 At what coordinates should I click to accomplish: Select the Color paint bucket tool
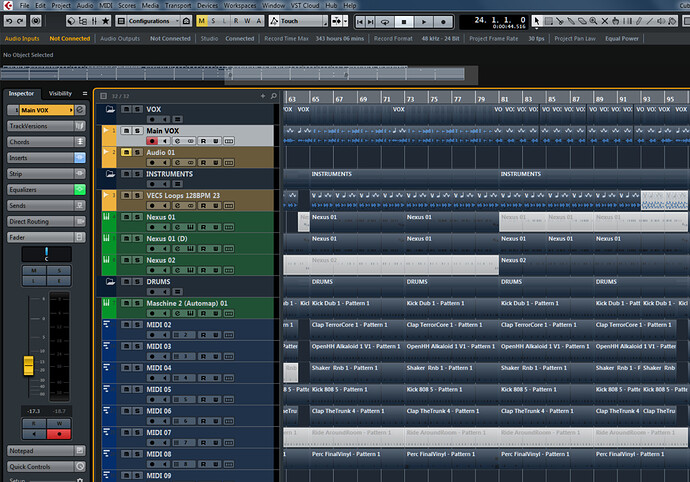click(672, 21)
